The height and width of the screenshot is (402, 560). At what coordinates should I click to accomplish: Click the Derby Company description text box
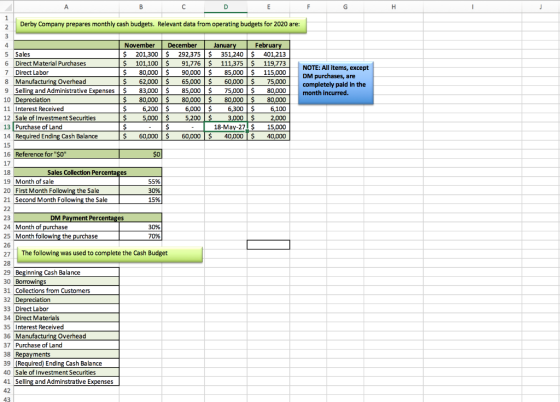pos(161,25)
